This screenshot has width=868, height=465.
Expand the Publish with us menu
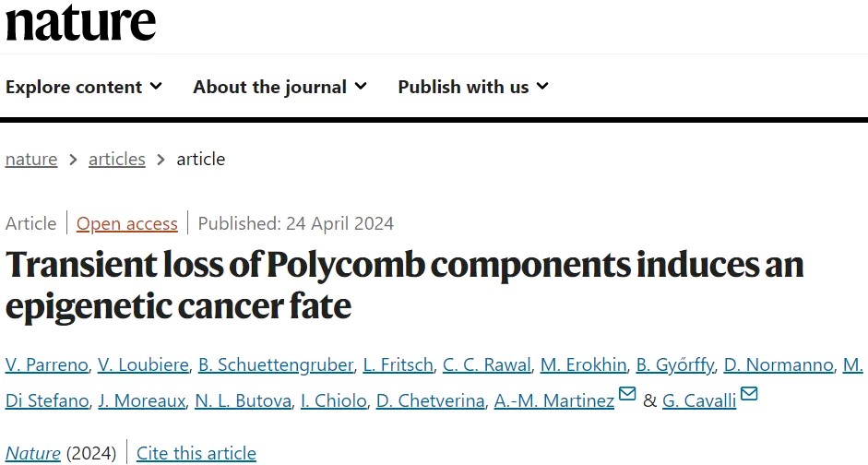click(x=473, y=87)
